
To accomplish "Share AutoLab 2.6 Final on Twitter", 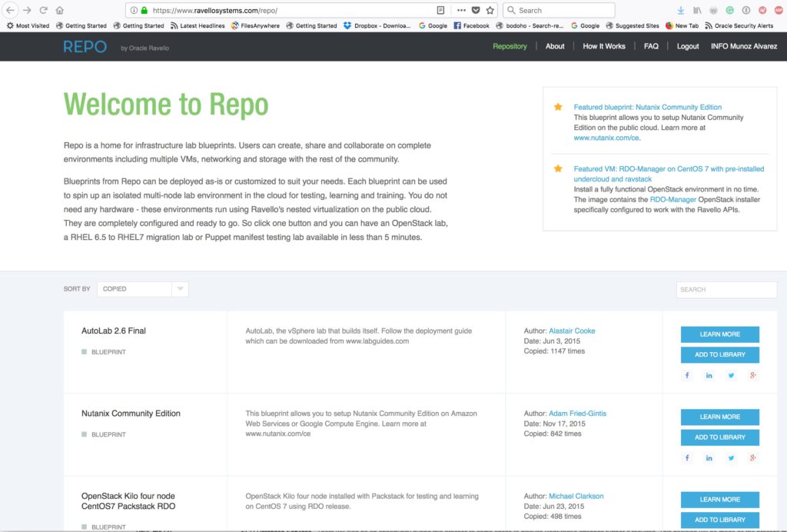I will tap(731, 375).
